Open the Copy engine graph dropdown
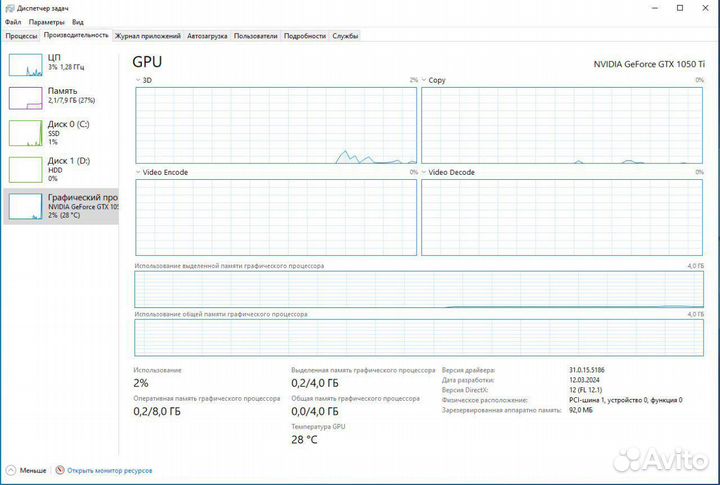Screen dimensions: 720x485 (424, 80)
